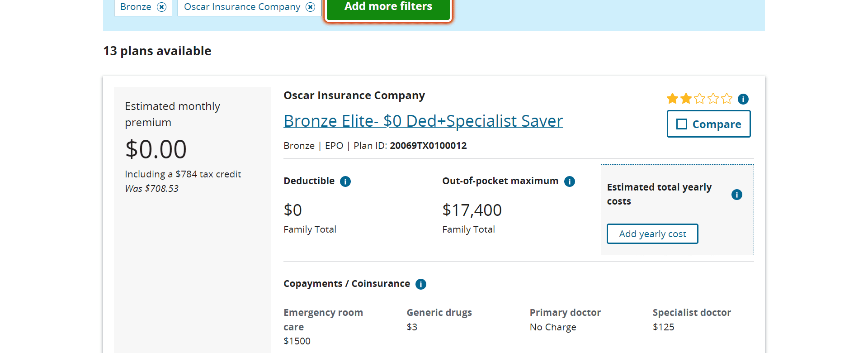Open the Out-of-pocket maximum info icon

click(x=570, y=181)
